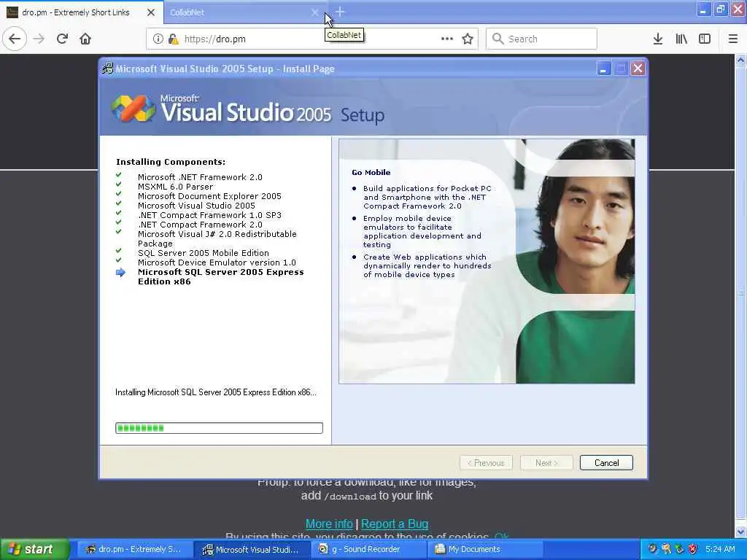This screenshot has height=560, width=747.
Task: Open the More info link
Action: pyautogui.click(x=329, y=524)
